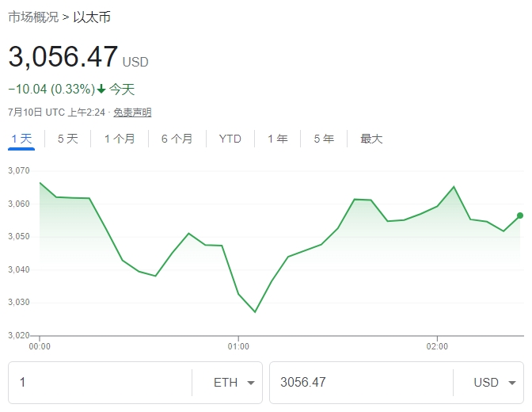
Task: Select the 最大 time range tab
Action: coord(371,139)
